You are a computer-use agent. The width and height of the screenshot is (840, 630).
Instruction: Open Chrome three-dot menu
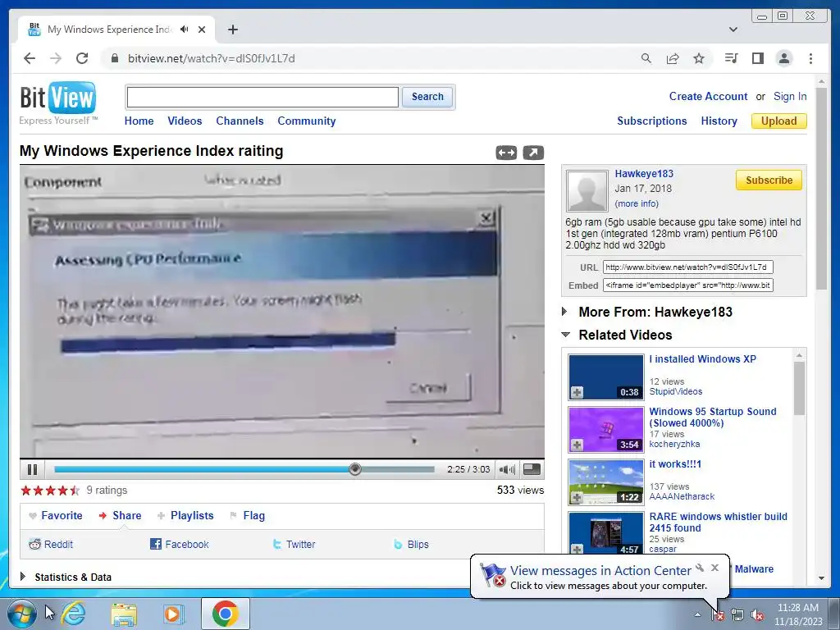[810, 58]
